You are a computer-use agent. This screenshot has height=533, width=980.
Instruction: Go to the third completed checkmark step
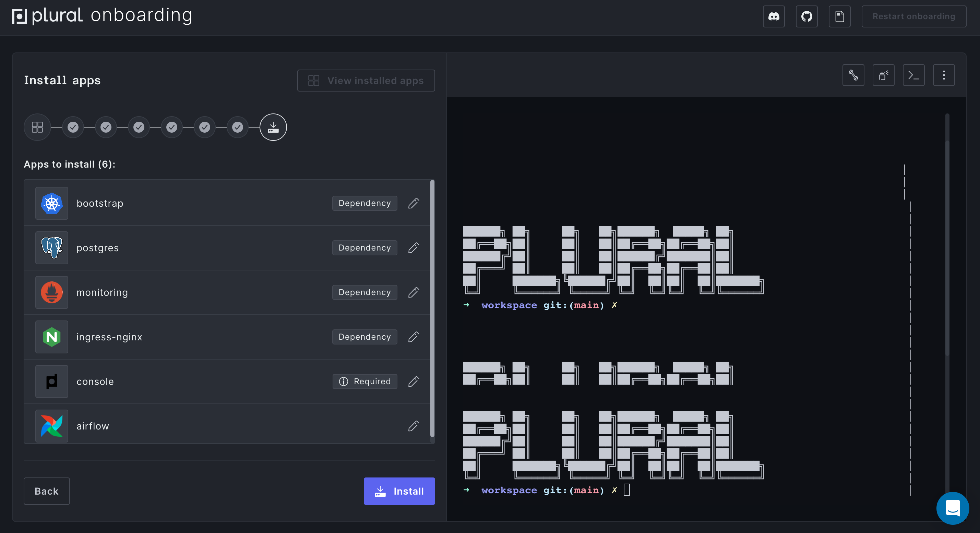pos(139,127)
